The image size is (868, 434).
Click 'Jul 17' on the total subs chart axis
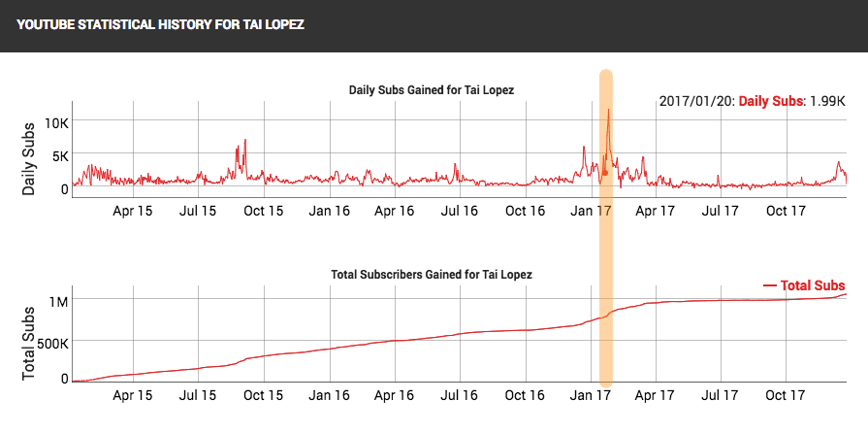click(721, 396)
